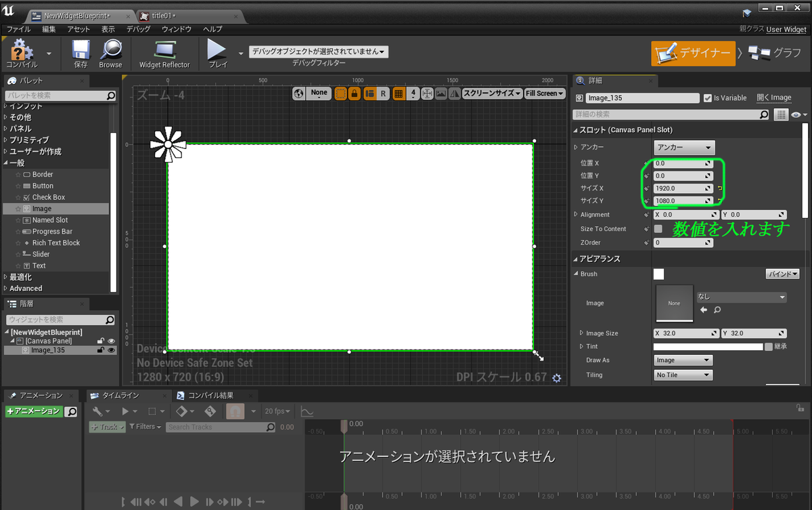The height and width of the screenshot is (510, 812).
Task: Click the Search Tracks field
Action: pyautogui.click(x=221, y=427)
